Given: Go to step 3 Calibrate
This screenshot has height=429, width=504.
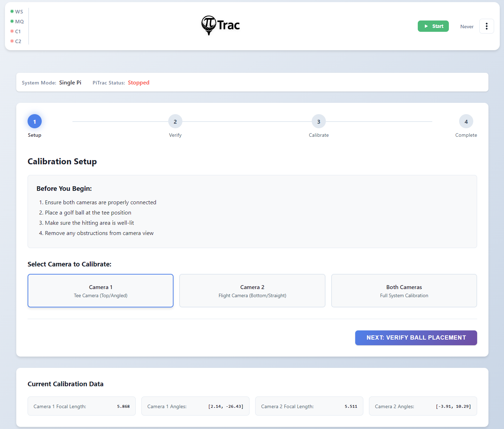Looking at the screenshot, I should click(318, 122).
